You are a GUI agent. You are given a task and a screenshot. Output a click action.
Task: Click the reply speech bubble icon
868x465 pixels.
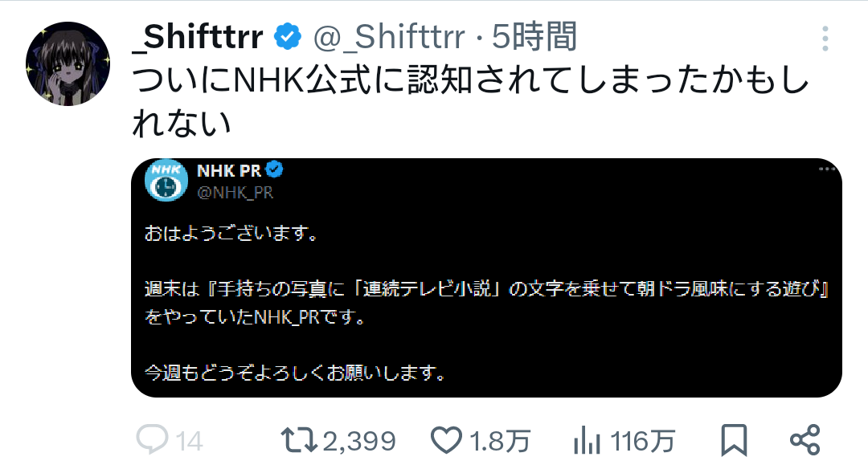tap(151, 439)
